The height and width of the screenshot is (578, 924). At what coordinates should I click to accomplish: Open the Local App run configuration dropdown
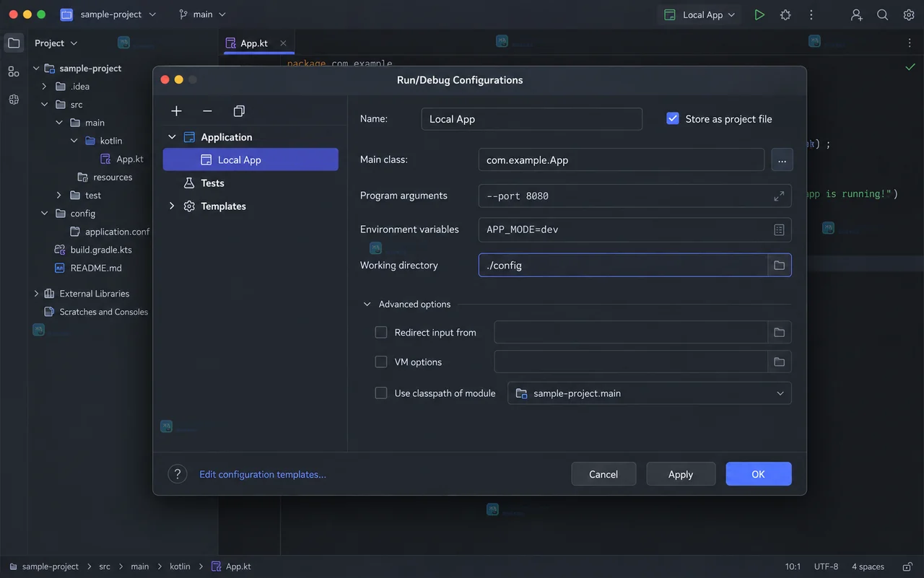[699, 14]
